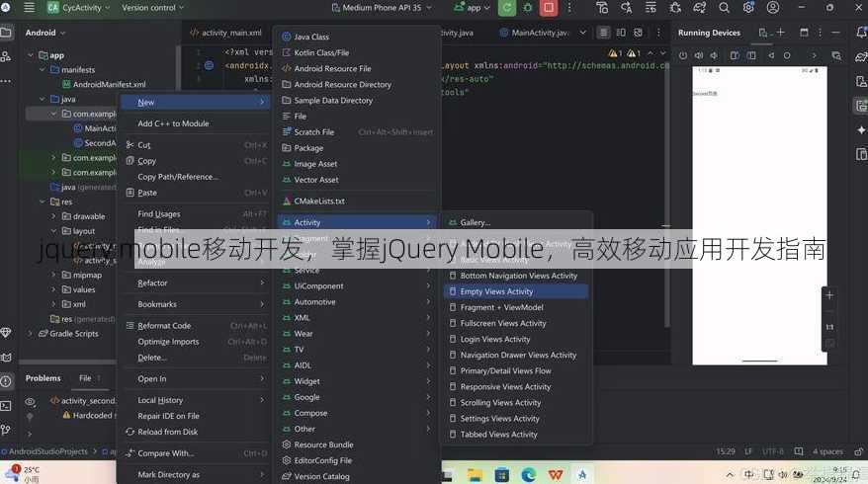The image size is (868, 484).
Task: Open the Terminal tool window icon
Action: [6, 405]
